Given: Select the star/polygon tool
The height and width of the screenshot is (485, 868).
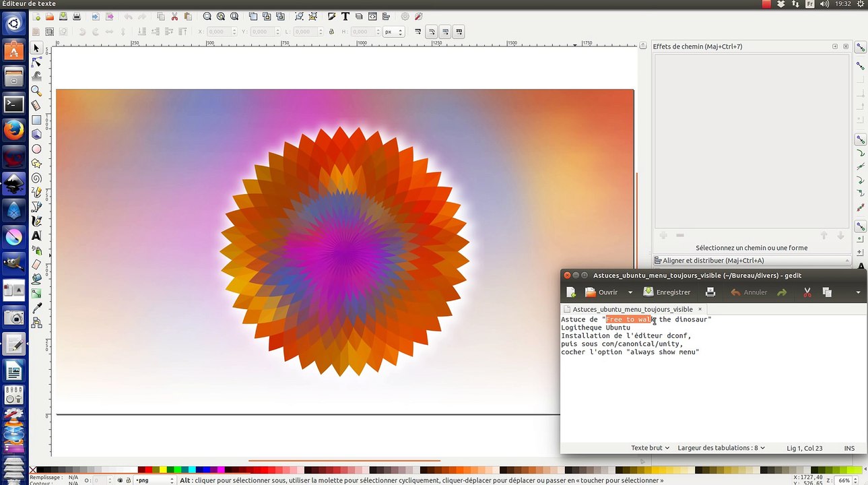Looking at the screenshot, I should coord(36,164).
